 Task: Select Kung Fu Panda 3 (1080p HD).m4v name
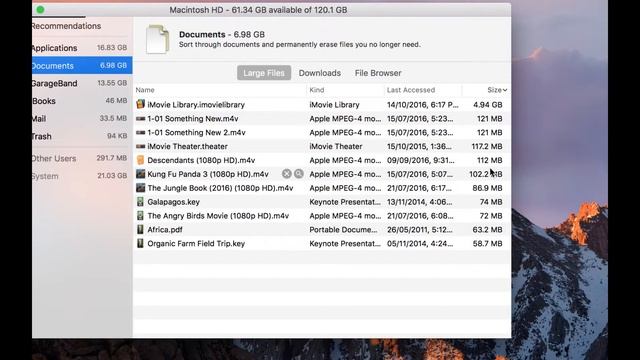(208, 174)
